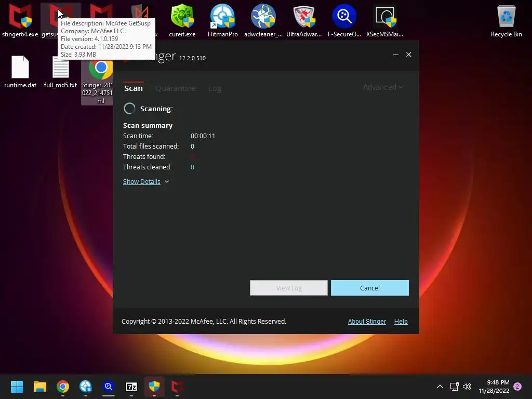532x399 pixels.
Task: Click the View Log button
Action: [289, 288]
